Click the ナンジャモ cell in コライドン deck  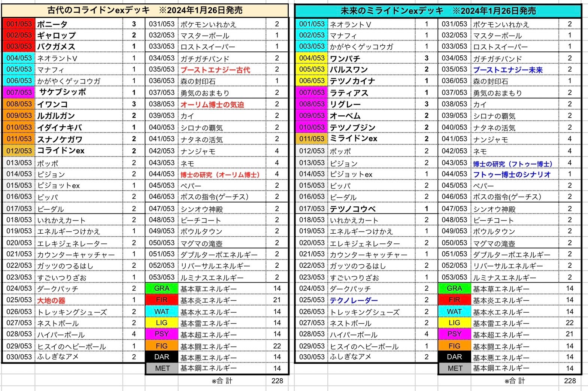[222, 151]
